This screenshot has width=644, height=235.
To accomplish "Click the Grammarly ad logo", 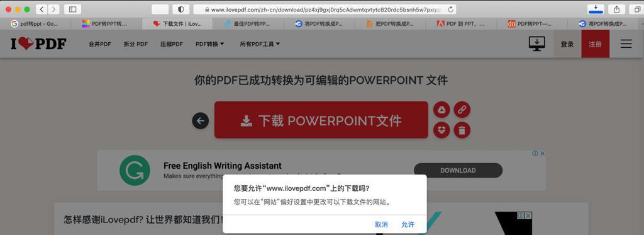I will point(135,170).
